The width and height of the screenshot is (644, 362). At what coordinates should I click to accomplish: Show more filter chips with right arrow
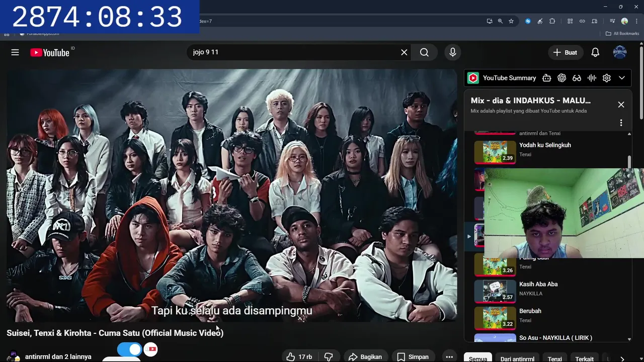click(622, 359)
